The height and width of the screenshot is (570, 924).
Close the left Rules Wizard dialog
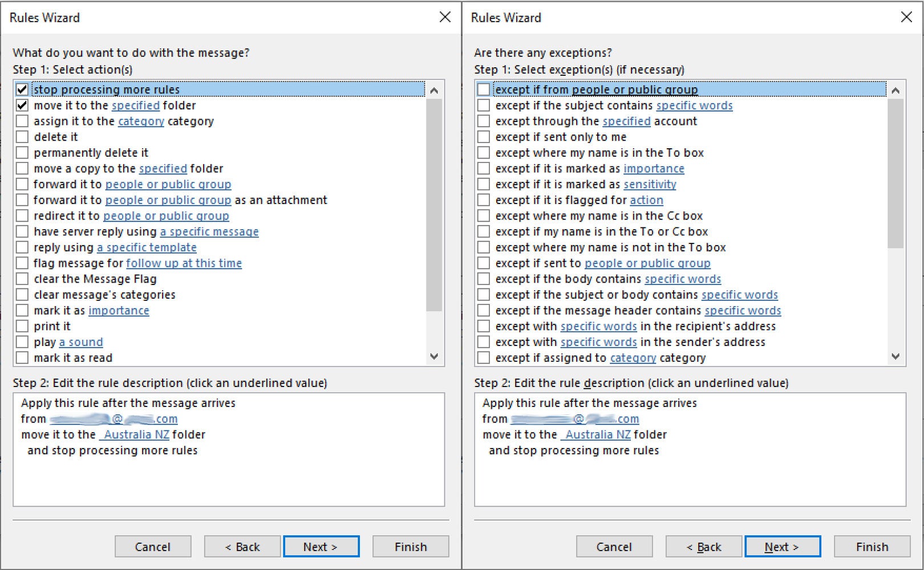tap(445, 17)
